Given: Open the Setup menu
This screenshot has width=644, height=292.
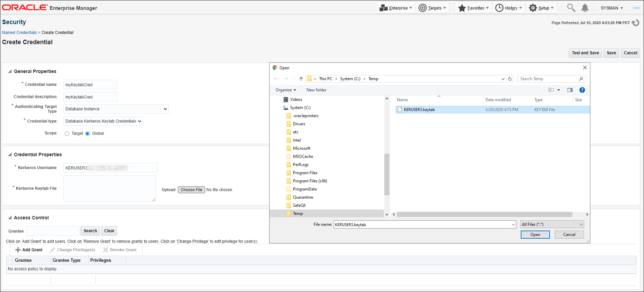Looking at the screenshot, I should pyautogui.click(x=541, y=8).
